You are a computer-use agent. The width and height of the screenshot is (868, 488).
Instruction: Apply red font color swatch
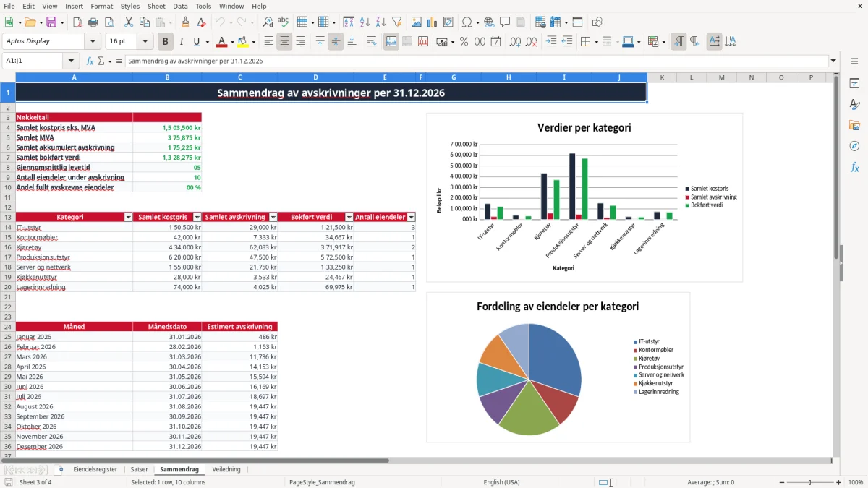pos(221,41)
